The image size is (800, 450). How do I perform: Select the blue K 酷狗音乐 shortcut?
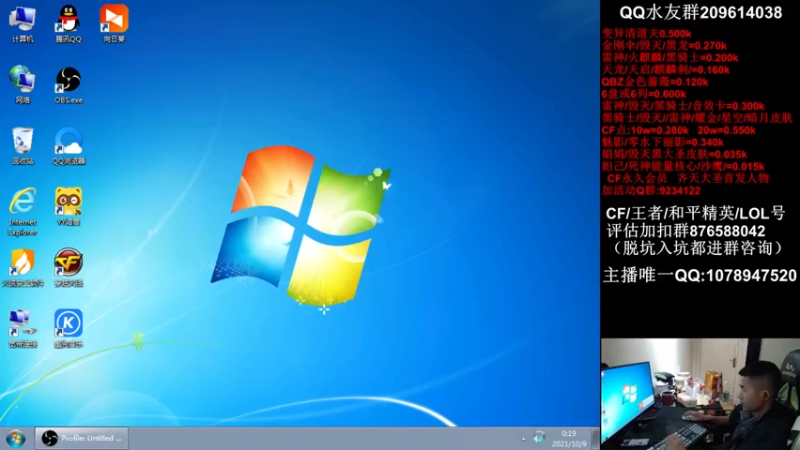tap(68, 329)
